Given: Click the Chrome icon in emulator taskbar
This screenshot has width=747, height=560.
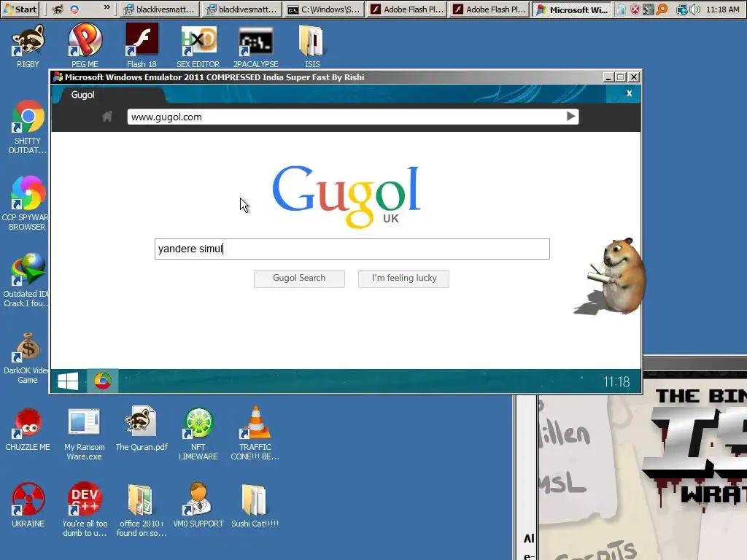Looking at the screenshot, I should (x=102, y=381).
